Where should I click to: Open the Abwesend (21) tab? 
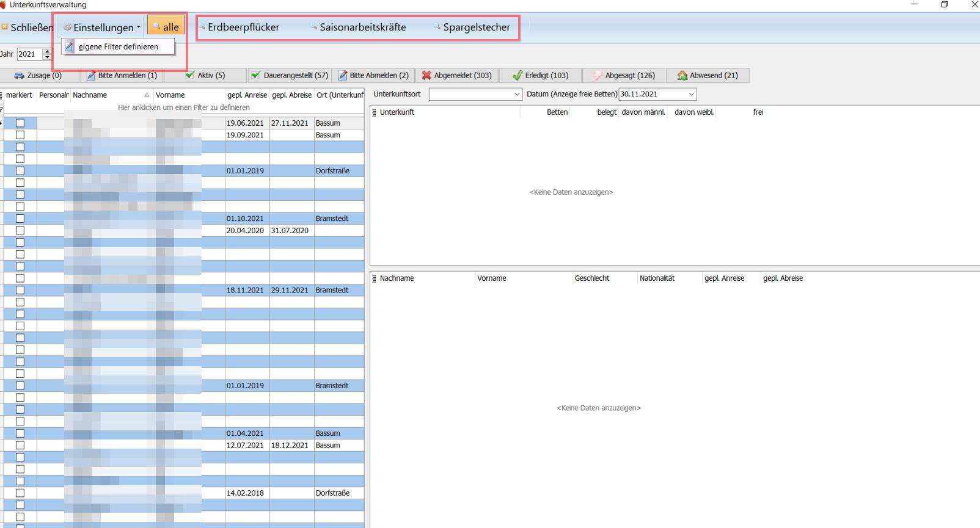point(708,75)
